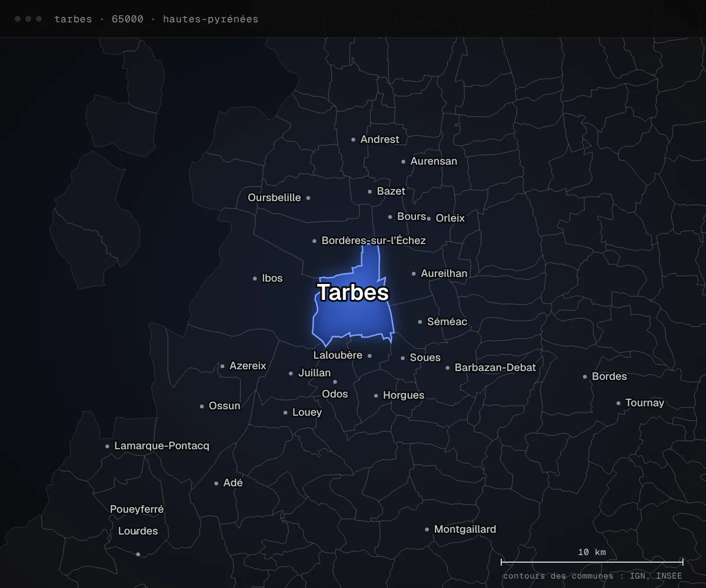Select the Ibos town label
Viewport: 706px width, 588px height.
272,278
